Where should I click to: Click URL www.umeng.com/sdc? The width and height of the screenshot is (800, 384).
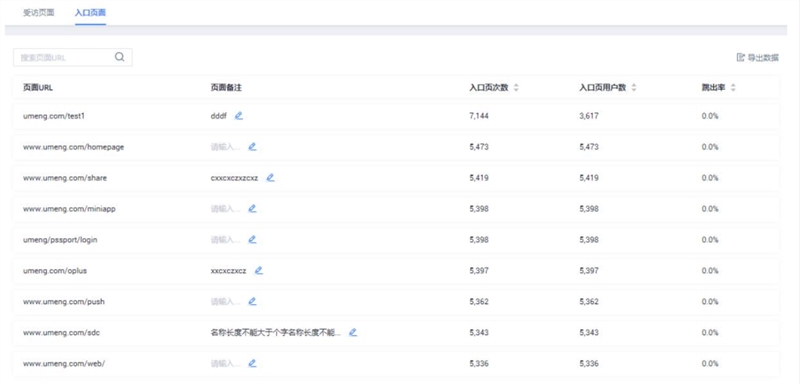(x=61, y=332)
